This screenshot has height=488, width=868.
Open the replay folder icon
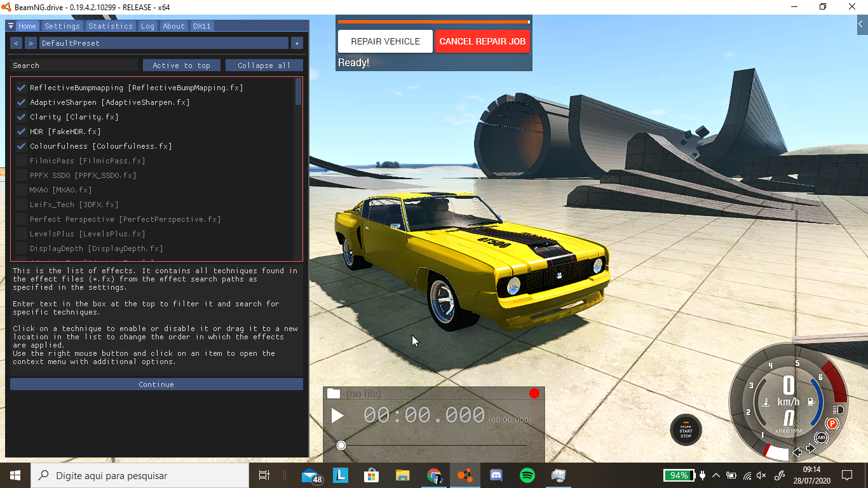334,393
